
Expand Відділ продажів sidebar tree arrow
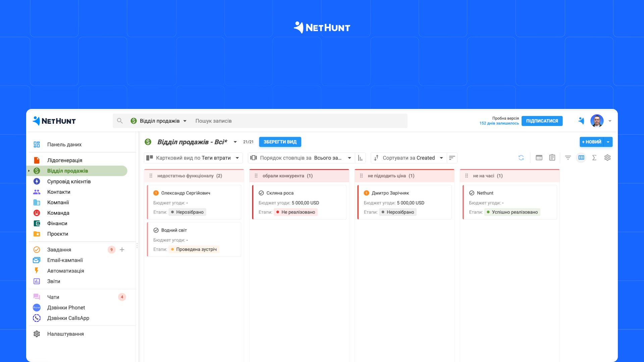point(29,171)
